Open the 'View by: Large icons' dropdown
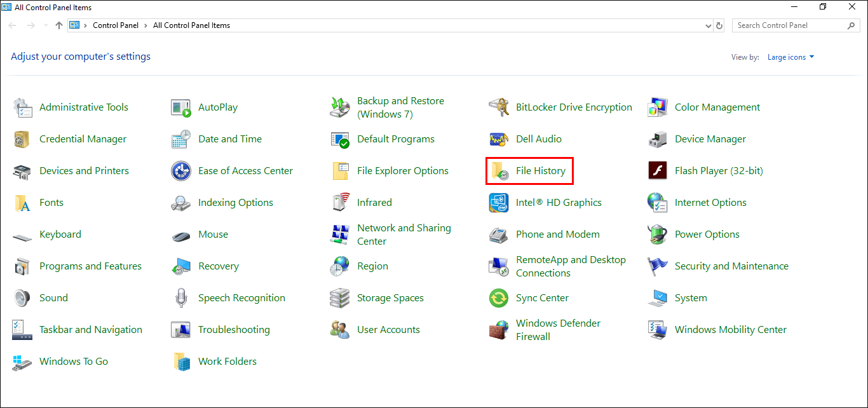Screen dimensions: 868x408 coord(791,57)
